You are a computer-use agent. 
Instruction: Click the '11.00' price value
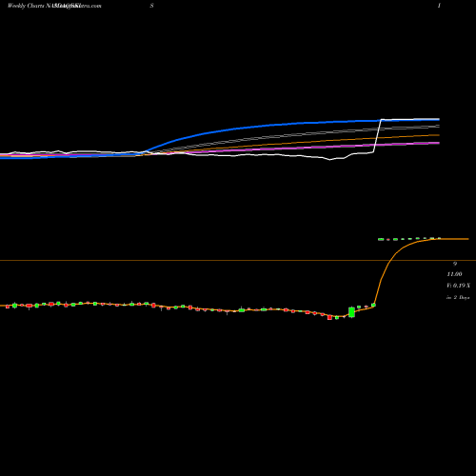[454, 274]
